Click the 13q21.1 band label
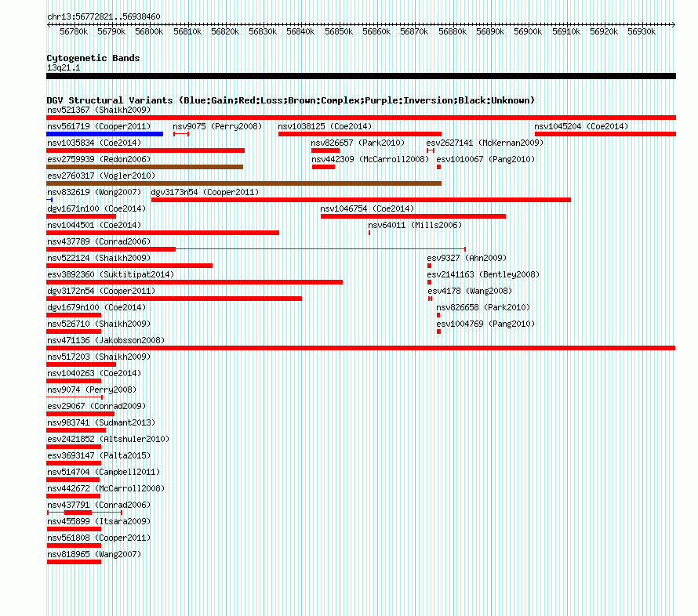The image size is (698, 616). [64, 67]
